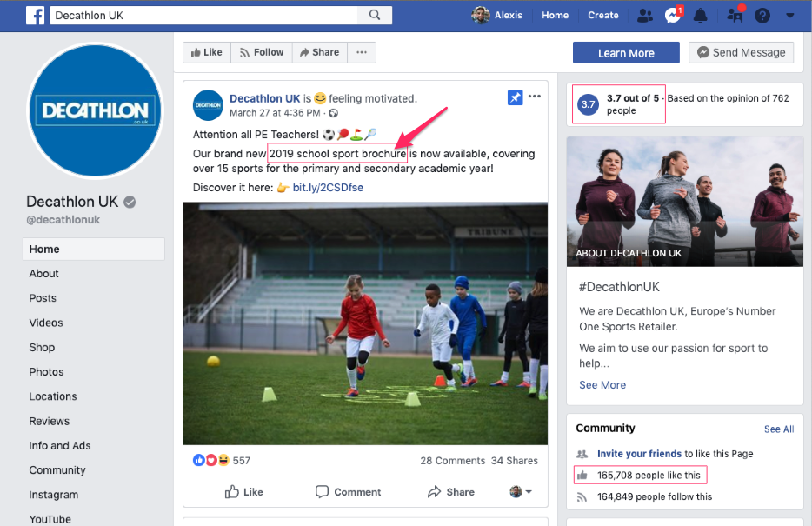Open the post-as identity dropdown
The height and width of the screenshot is (526, 812).
pos(521,491)
